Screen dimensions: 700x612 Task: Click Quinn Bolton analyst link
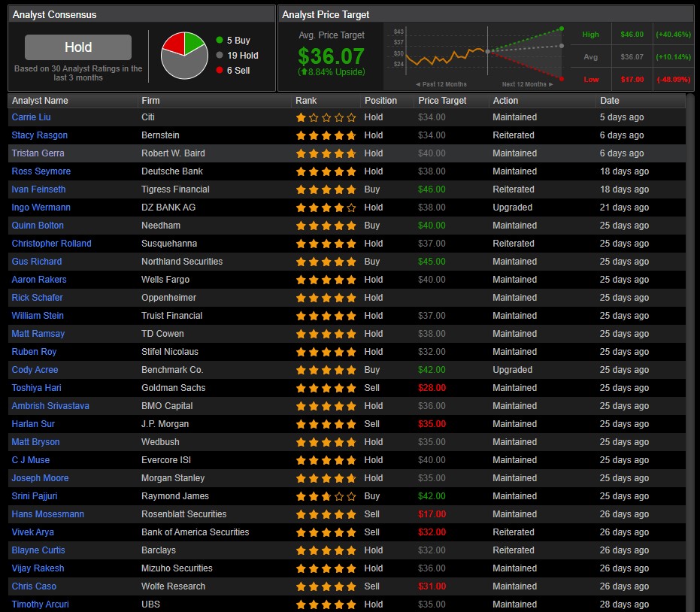(38, 226)
